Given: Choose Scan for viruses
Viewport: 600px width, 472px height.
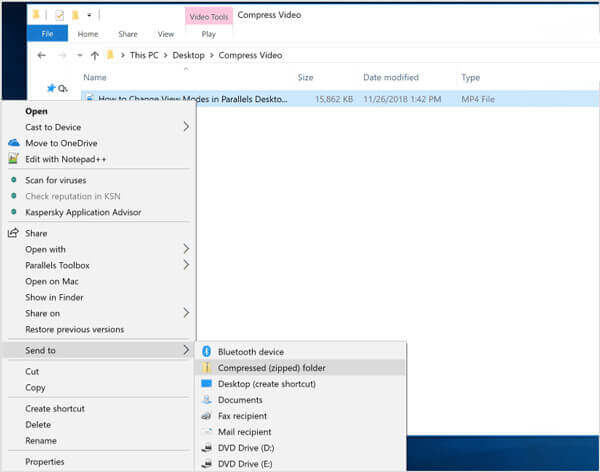Looking at the screenshot, I should click(55, 180).
